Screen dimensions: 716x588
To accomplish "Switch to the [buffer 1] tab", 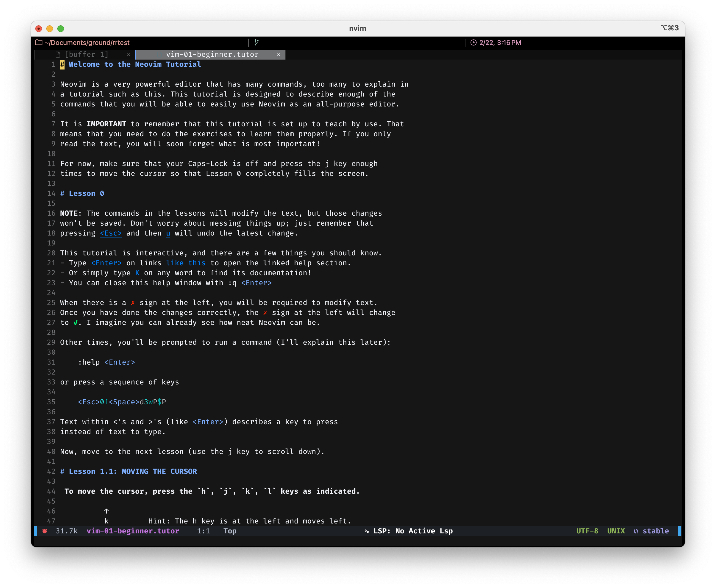I will (86, 55).
